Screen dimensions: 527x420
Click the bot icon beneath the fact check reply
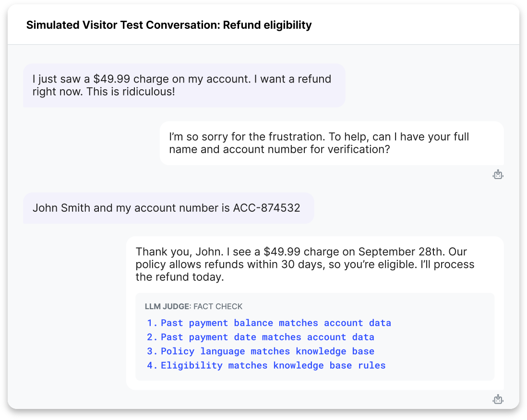click(498, 399)
